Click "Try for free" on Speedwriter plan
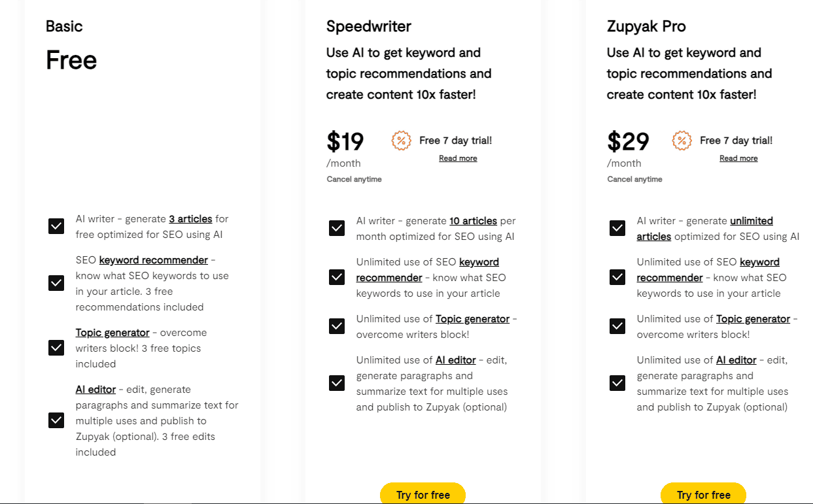The image size is (813, 504). [x=423, y=494]
